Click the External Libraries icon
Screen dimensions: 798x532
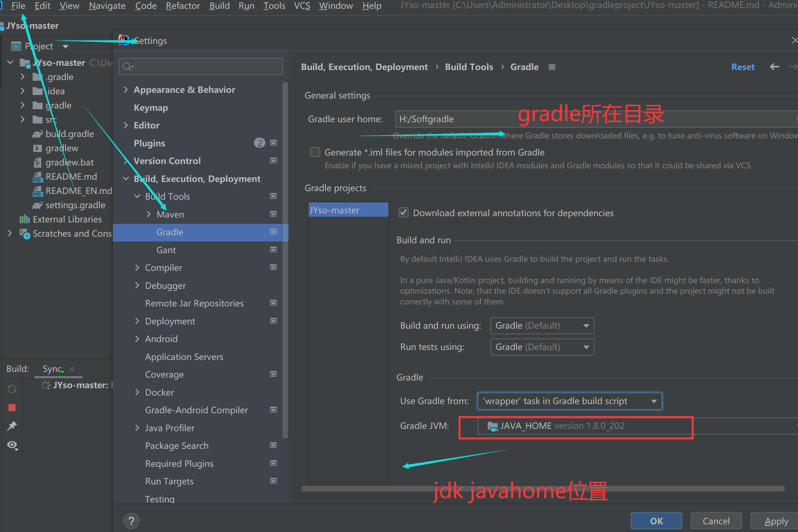tap(25, 219)
